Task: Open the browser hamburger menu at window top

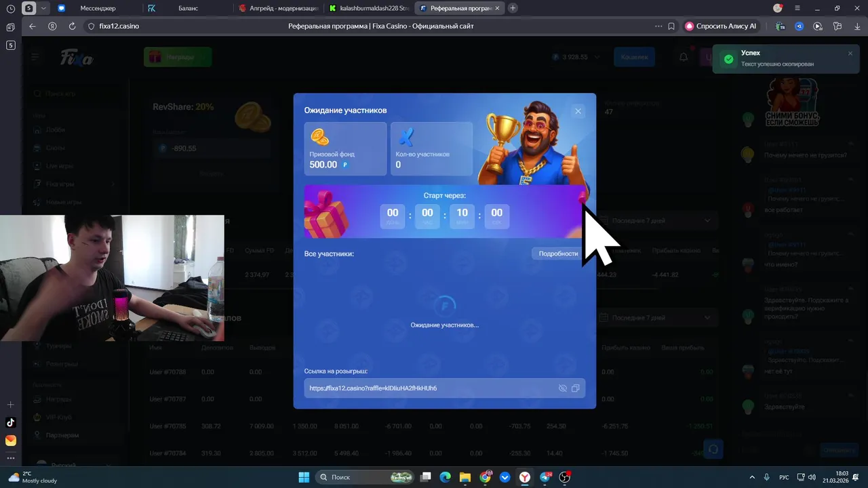Action: point(797,8)
